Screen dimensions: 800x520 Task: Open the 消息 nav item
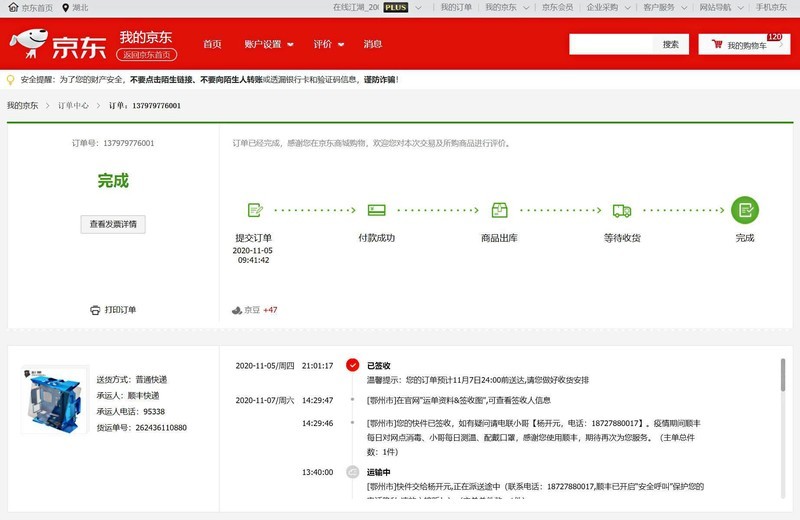(x=373, y=44)
